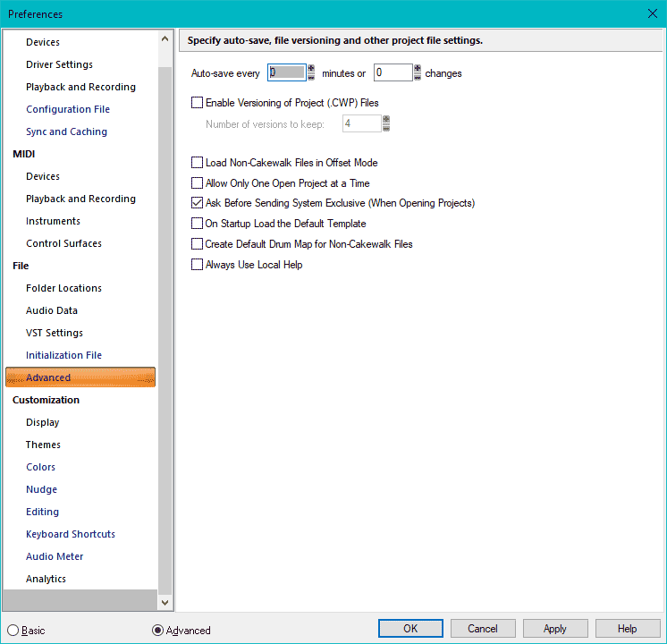
Task: Click the auto-save minutes spinner arrows
Action: 311,72
